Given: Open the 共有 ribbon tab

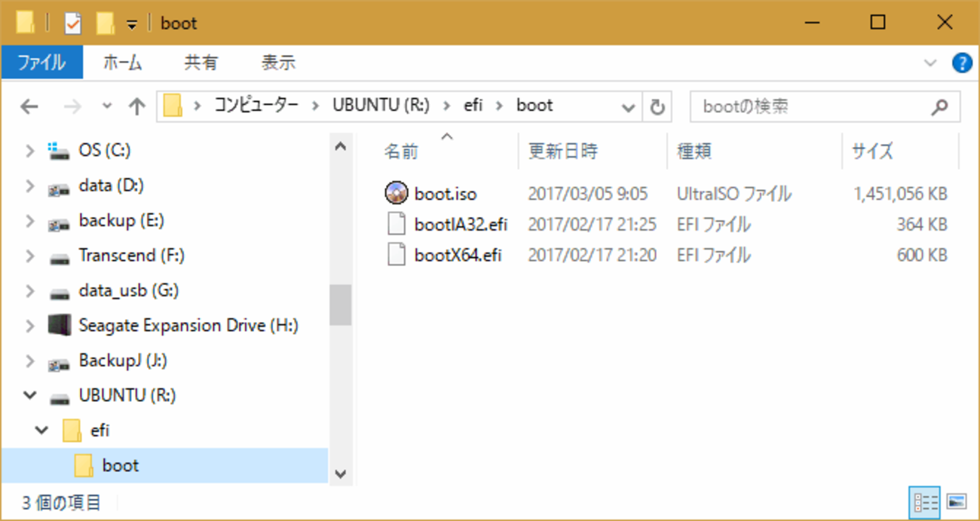Looking at the screenshot, I should coord(201,63).
